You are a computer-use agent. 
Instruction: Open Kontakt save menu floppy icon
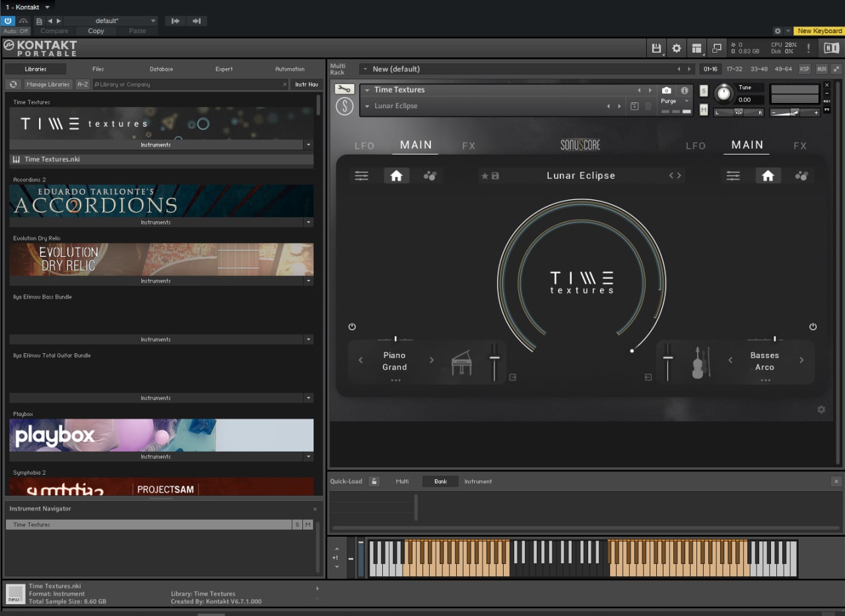pos(656,48)
